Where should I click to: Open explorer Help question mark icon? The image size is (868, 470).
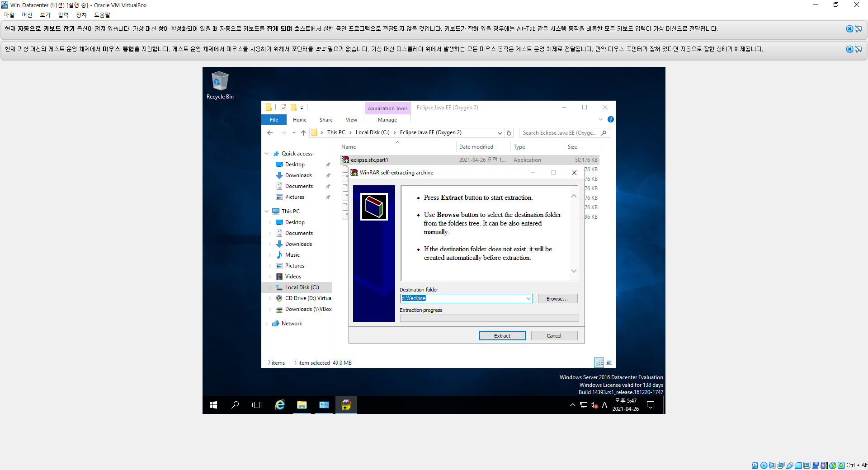click(611, 119)
